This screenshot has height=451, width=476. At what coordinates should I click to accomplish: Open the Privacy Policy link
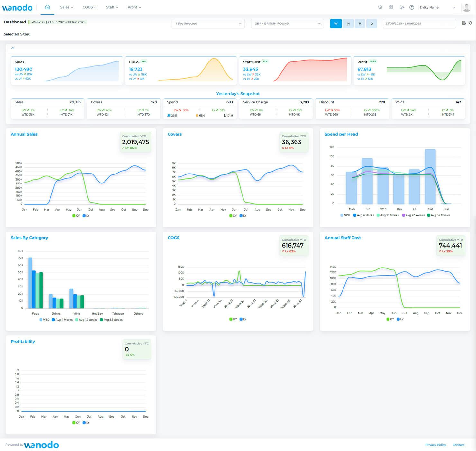(435, 445)
